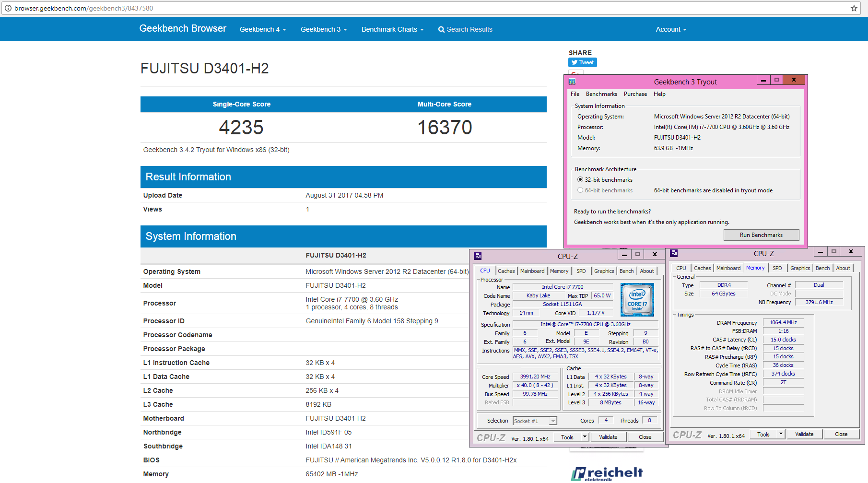The height and width of the screenshot is (483, 868).
Task: Click the Single-Core Score value 4235
Action: [x=241, y=128]
